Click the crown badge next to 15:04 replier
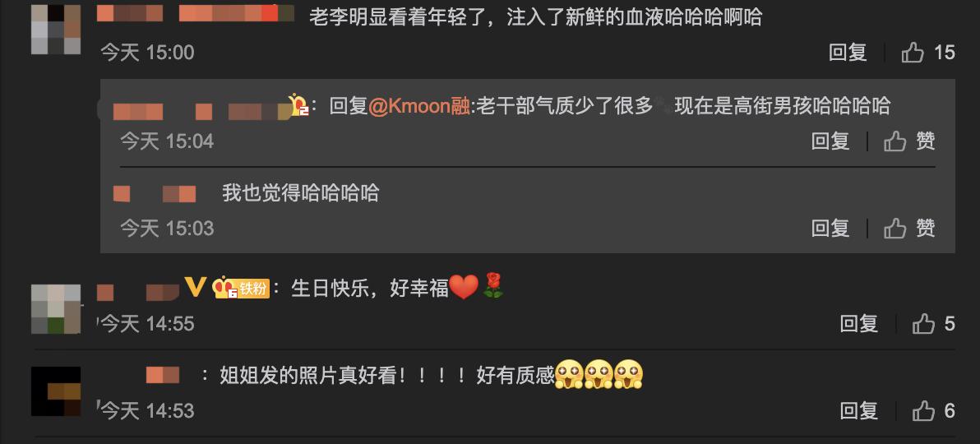The image size is (980, 444). tap(298, 105)
